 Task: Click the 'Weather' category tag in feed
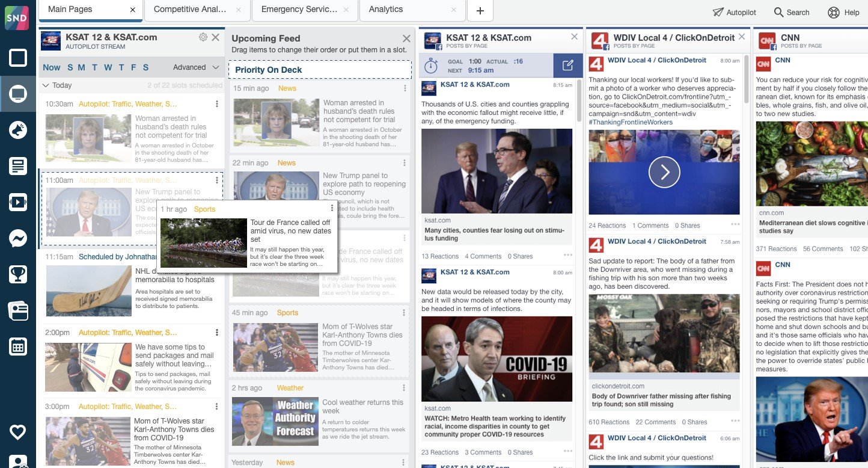[290, 388]
